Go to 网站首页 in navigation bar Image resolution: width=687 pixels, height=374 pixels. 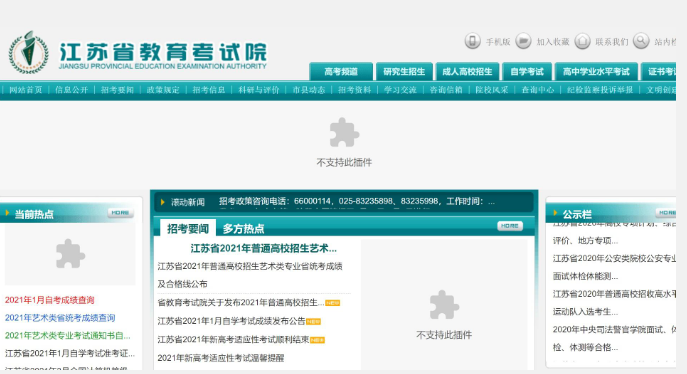26,90
